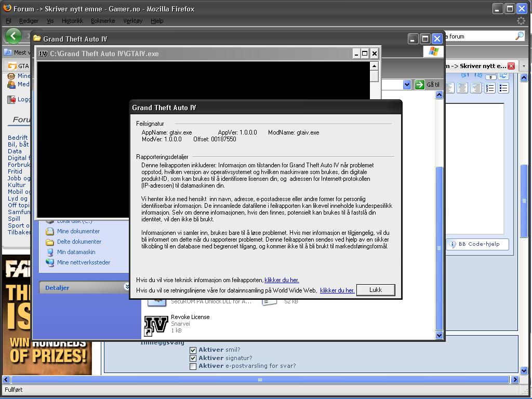Open the Hjelp menu

click(157, 21)
